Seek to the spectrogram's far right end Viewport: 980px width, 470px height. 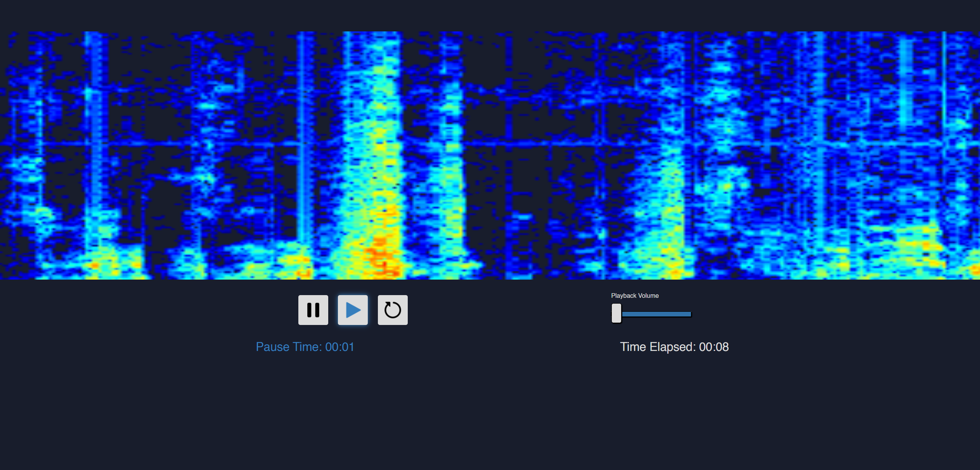point(978,155)
